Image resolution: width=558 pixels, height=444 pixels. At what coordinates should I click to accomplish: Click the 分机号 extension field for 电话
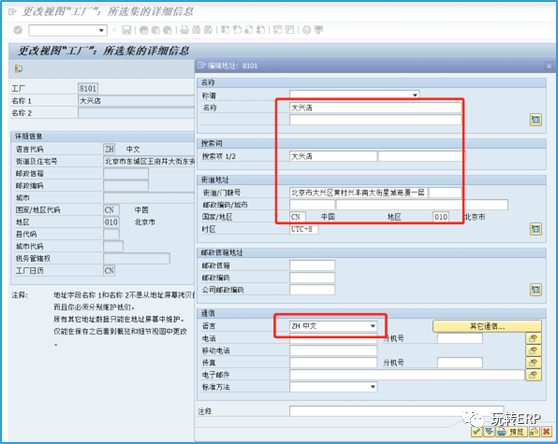pos(460,338)
